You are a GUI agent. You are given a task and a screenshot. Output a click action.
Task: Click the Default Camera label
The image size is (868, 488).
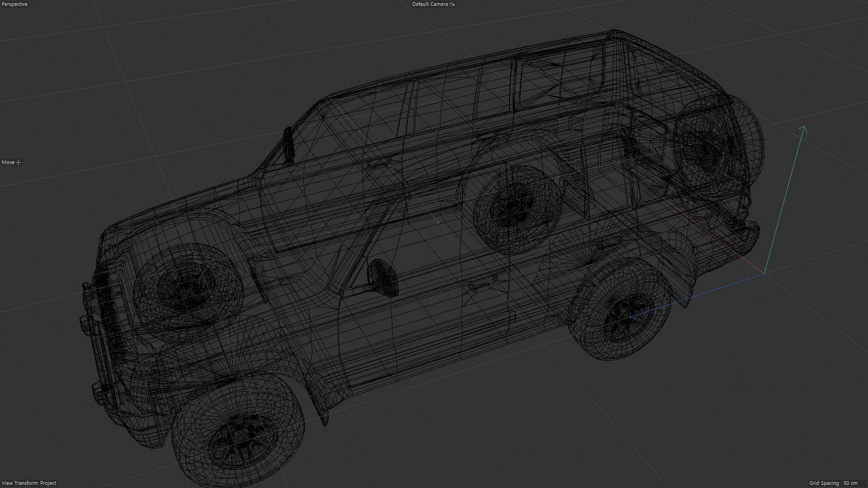(x=430, y=4)
